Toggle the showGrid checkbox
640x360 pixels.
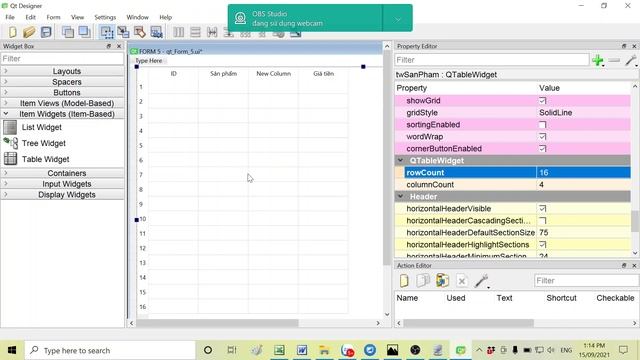pos(542,100)
